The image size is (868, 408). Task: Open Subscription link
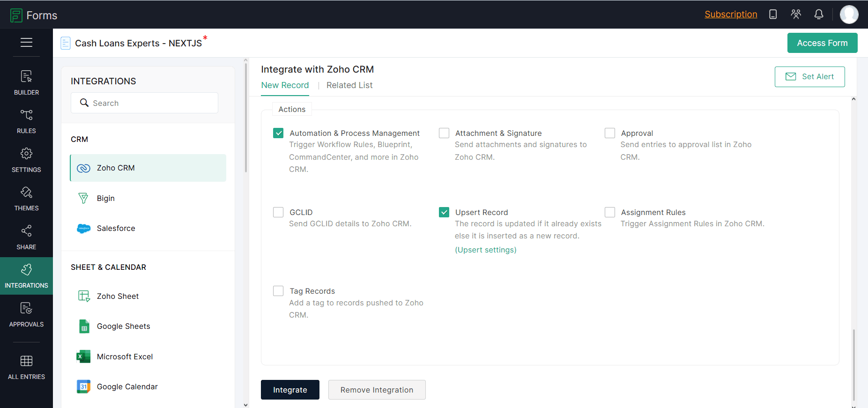[731, 15]
